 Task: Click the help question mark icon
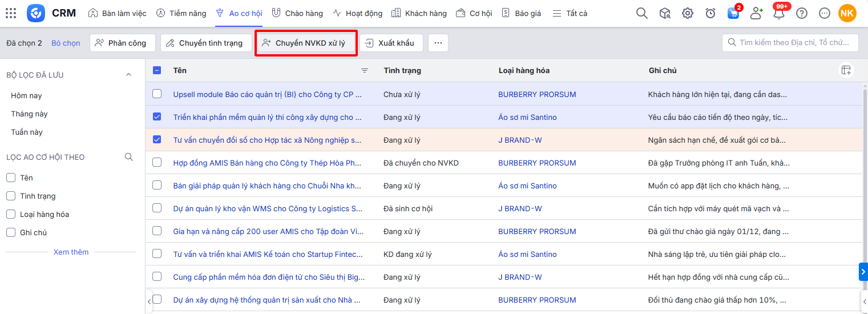tap(802, 13)
